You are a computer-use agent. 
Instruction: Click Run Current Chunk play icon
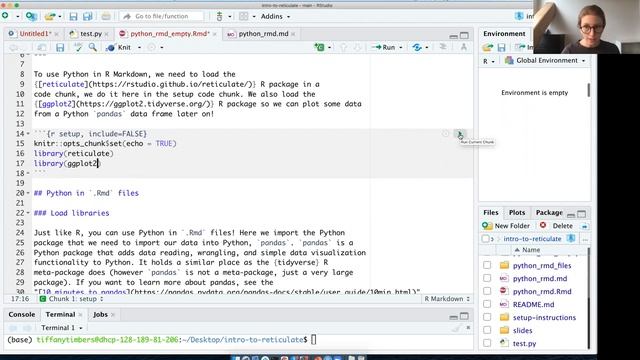460,134
